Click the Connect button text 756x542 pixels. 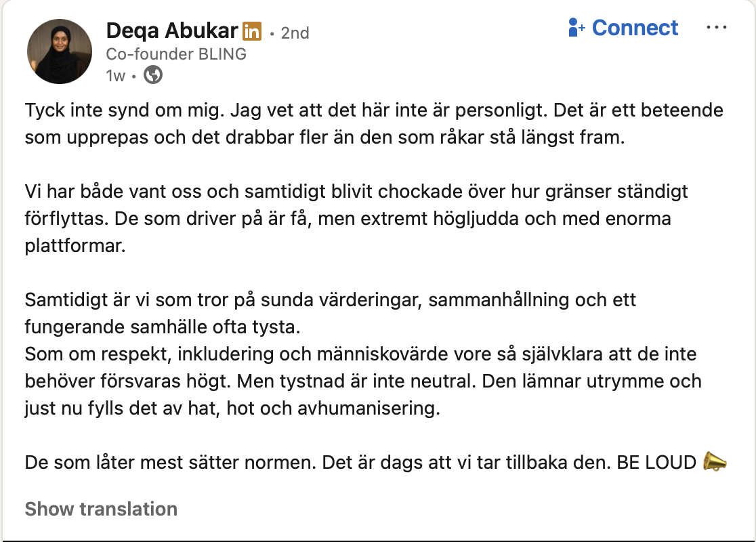click(635, 28)
